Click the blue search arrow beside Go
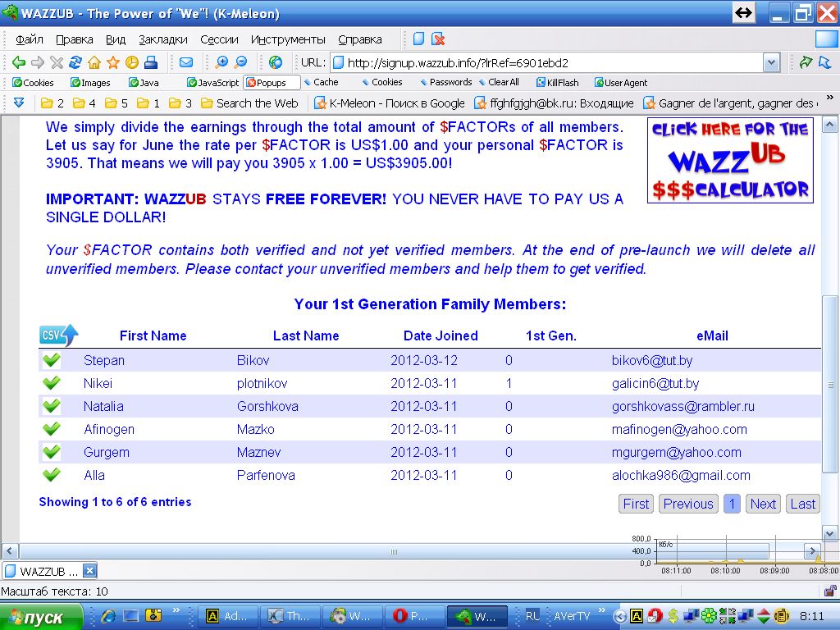The image size is (840, 630). (x=825, y=62)
